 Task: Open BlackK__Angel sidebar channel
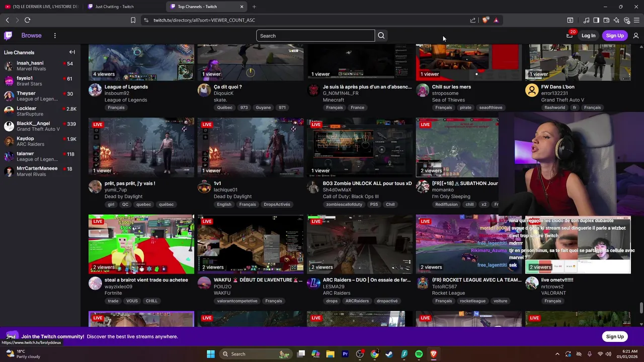pyautogui.click(x=40, y=126)
